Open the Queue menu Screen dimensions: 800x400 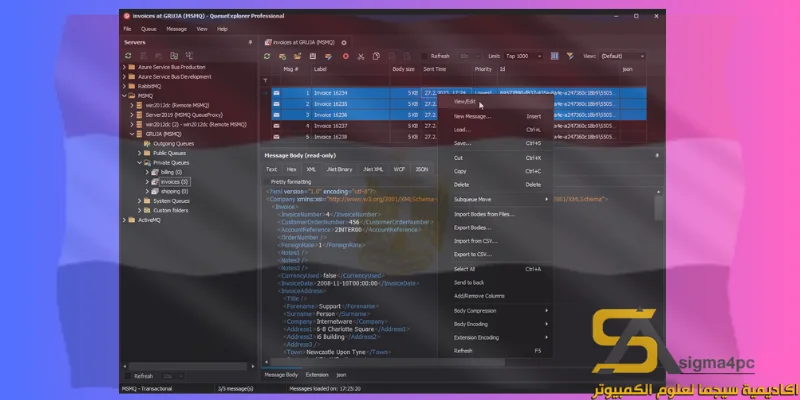click(x=149, y=29)
